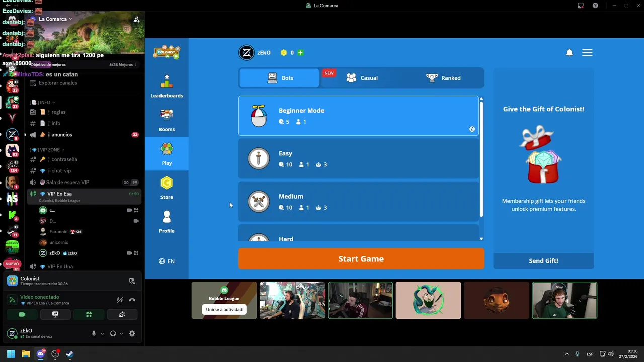
Task: Open activities launcher button
Action: pyautogui.click(x=89, y=314)
